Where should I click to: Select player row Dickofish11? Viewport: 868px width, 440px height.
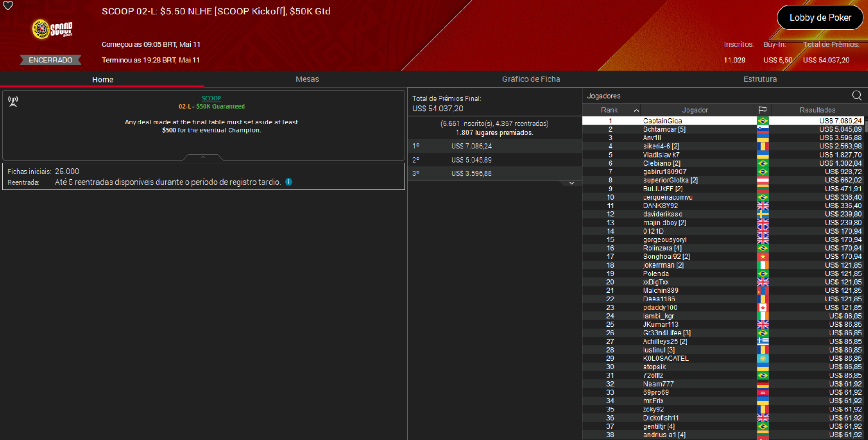(723, 418)
